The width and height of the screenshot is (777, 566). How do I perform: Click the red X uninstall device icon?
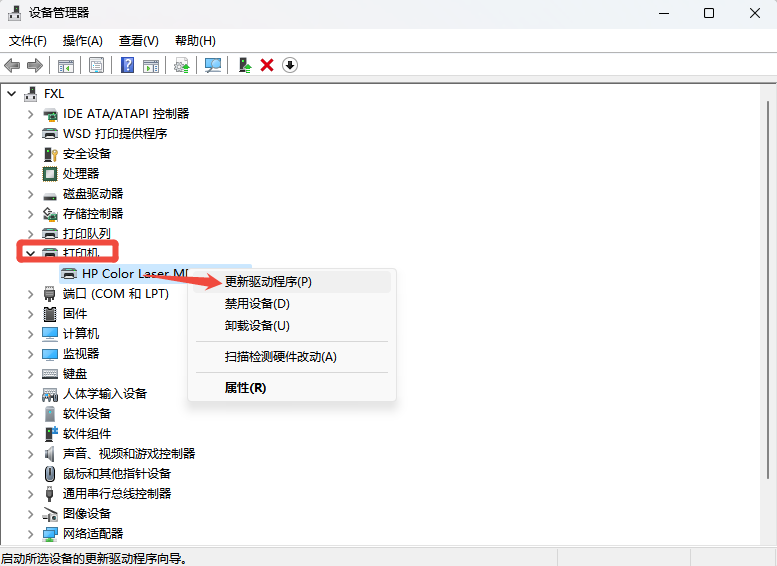click(x=267, y=65)
